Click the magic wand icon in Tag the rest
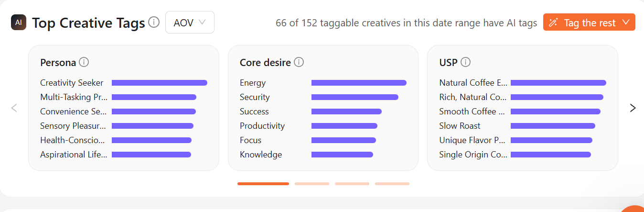The width and height of the screenshot is (644, 212). [x=554, y=22]
